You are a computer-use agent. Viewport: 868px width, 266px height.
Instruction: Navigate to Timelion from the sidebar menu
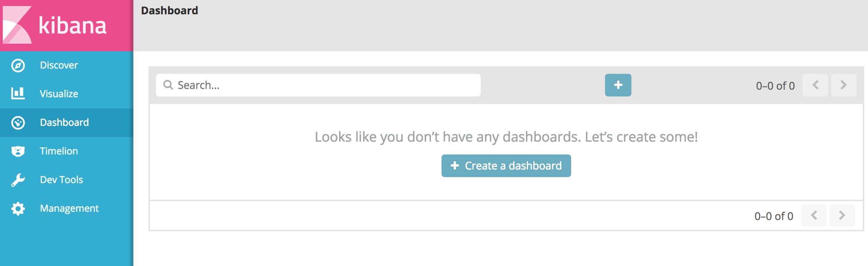pos(58,151)
